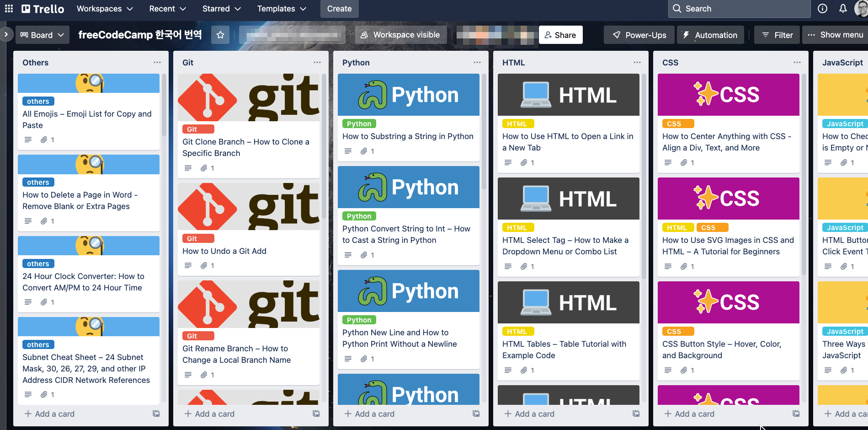Open the Filter cards option

(777, 35)
